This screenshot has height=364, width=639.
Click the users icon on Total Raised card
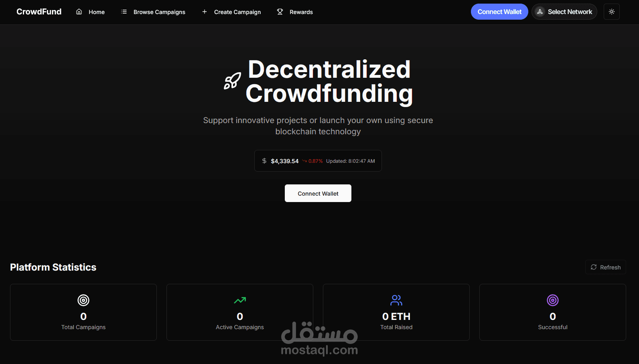pyautogui.click(x=396, y=300)
